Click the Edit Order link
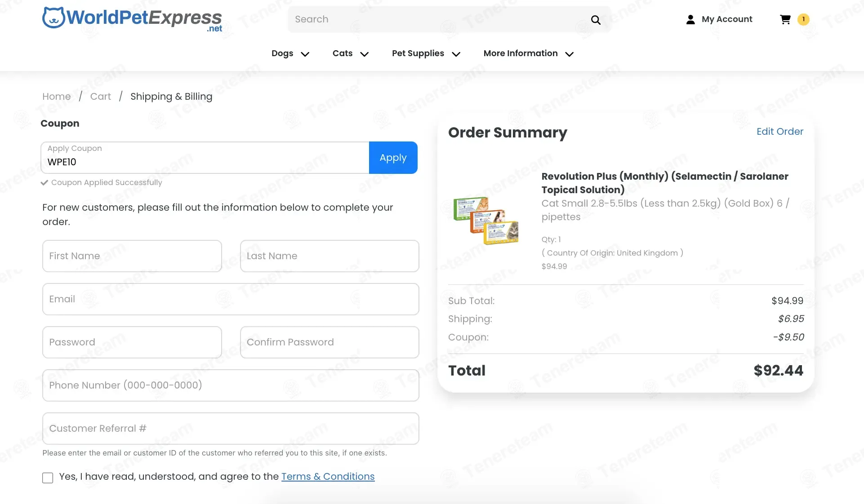This screenshot has width=864, height=504. pyautogui.click(x=780, y=132)
